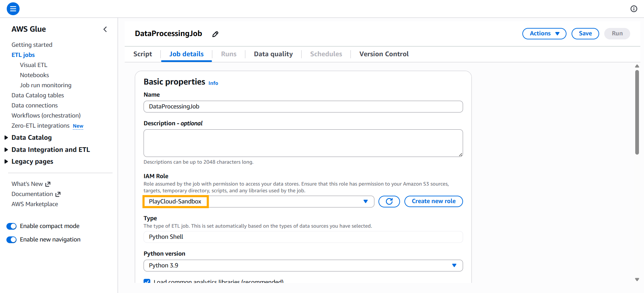Edit the job name with the pencil icon
Viewport: 644px width, 293px height.
click(215, 34)
